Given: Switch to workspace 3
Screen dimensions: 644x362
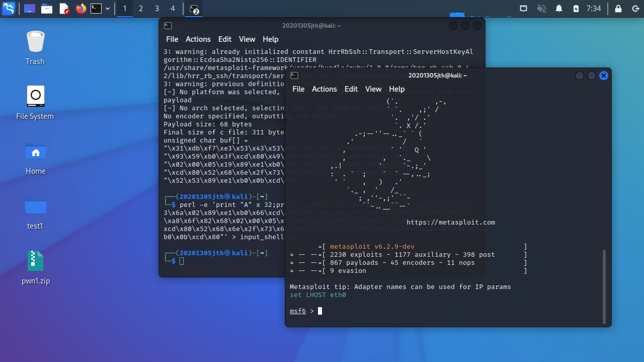Looking at the screenshot, I should pyautogui.click(x=157, y=9).
